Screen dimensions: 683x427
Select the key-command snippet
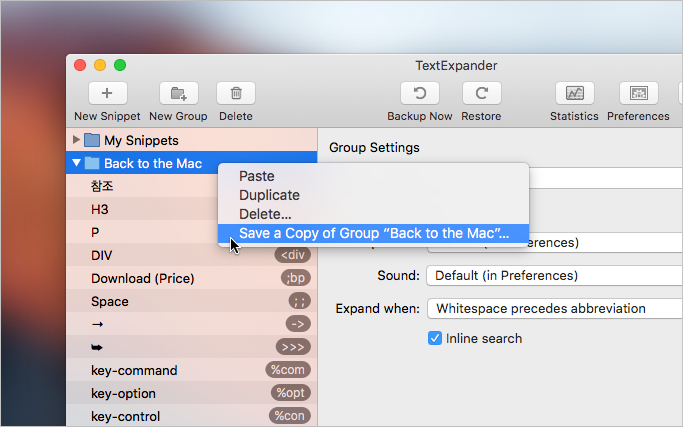pos(192,370)
